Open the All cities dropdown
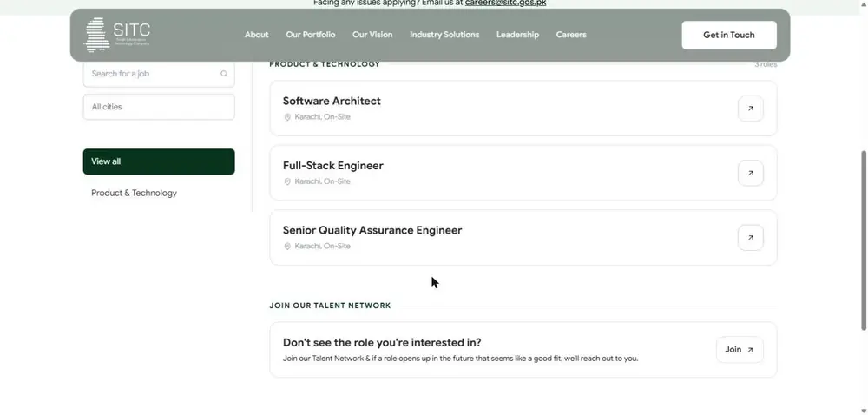868x415 pixels. (x=159, y=107)
